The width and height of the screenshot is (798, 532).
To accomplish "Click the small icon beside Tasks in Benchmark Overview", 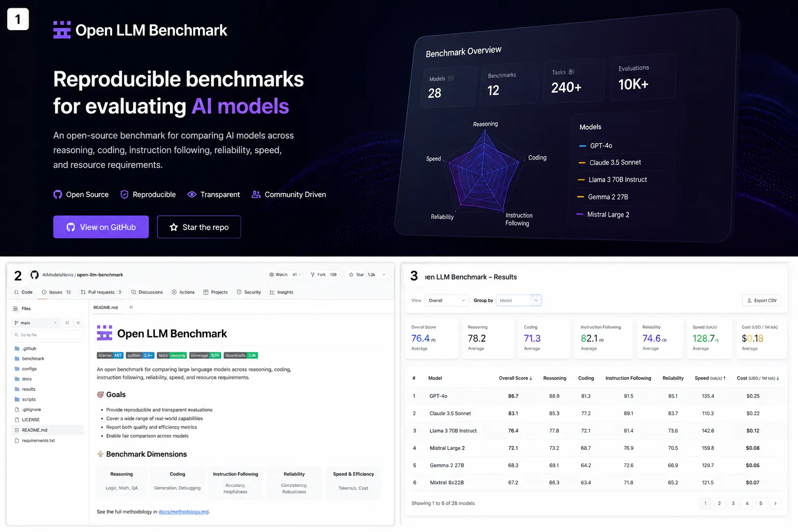I will click(x=571, y=72).
